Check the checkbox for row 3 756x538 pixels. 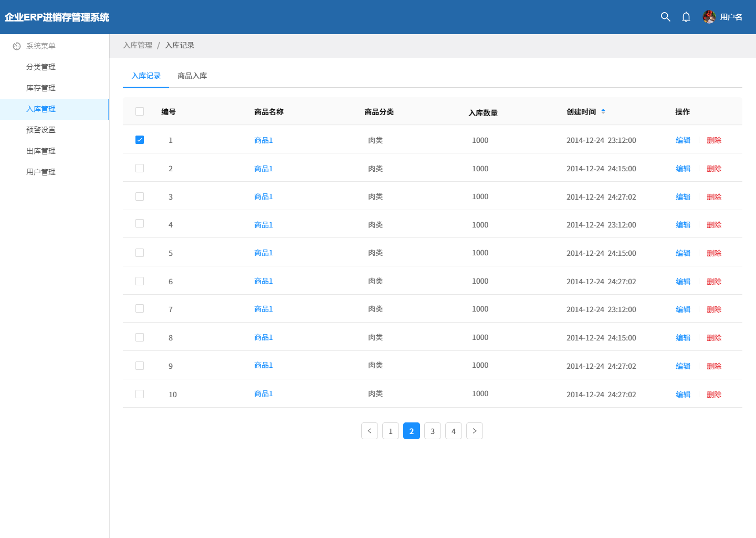point(140,196)
